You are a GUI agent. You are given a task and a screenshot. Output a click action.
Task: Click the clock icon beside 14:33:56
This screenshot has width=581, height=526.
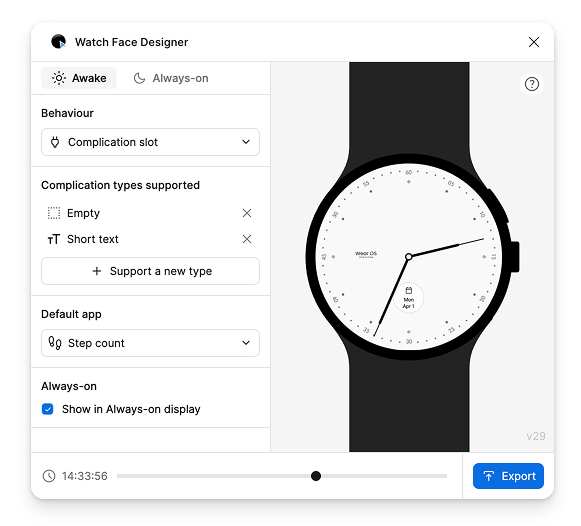[x=49, y=476]
